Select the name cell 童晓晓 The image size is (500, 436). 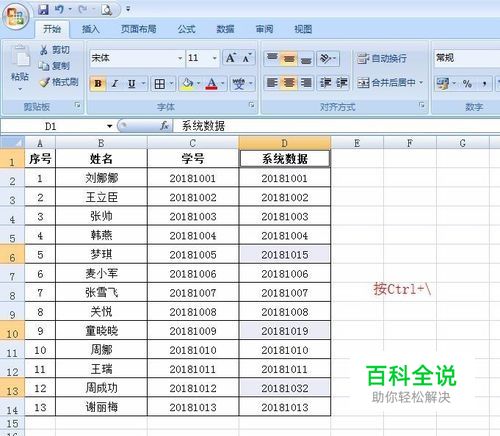(x=101, y=331)
